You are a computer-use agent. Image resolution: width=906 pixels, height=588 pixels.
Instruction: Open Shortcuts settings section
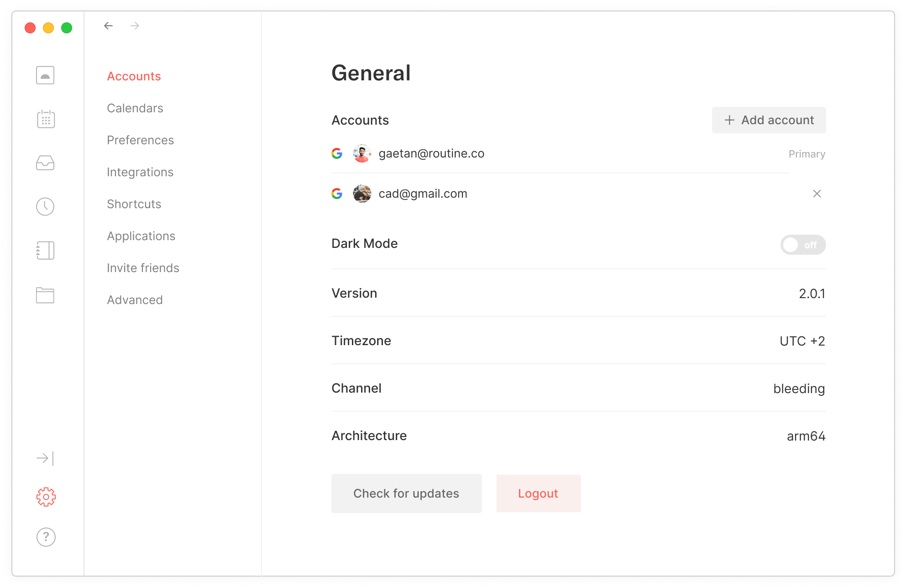click(134, 204)
